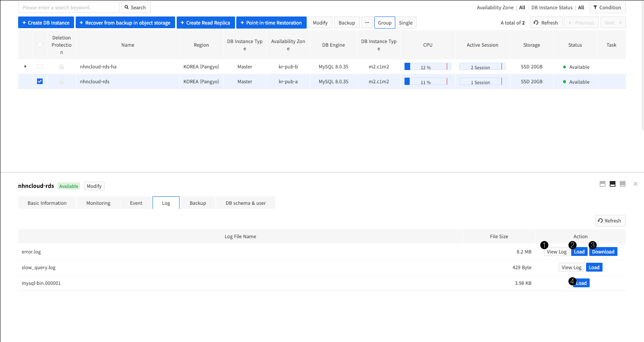Click the lock icon for nhncloud-rds-ha
This screenshot has width=644, height=342.
62,66
